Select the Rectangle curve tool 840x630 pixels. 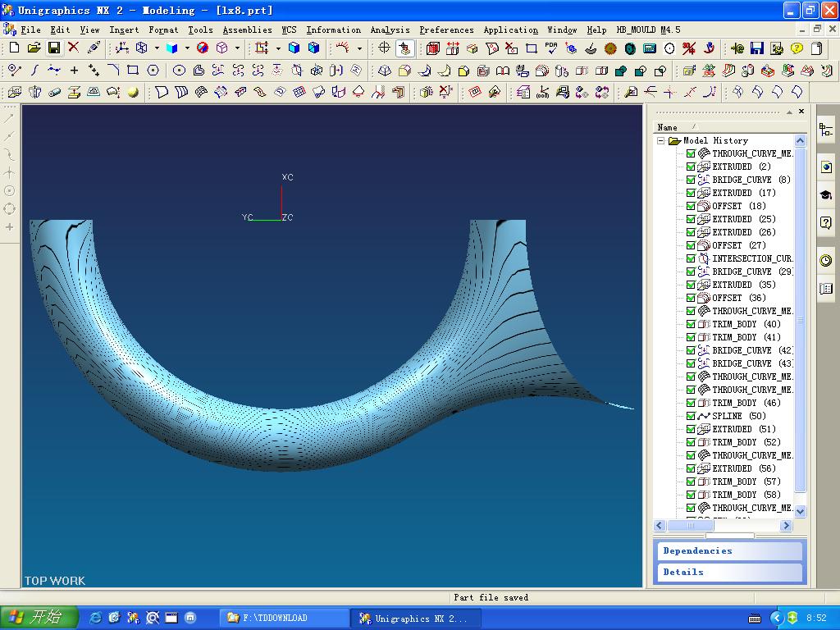point(133,71)
